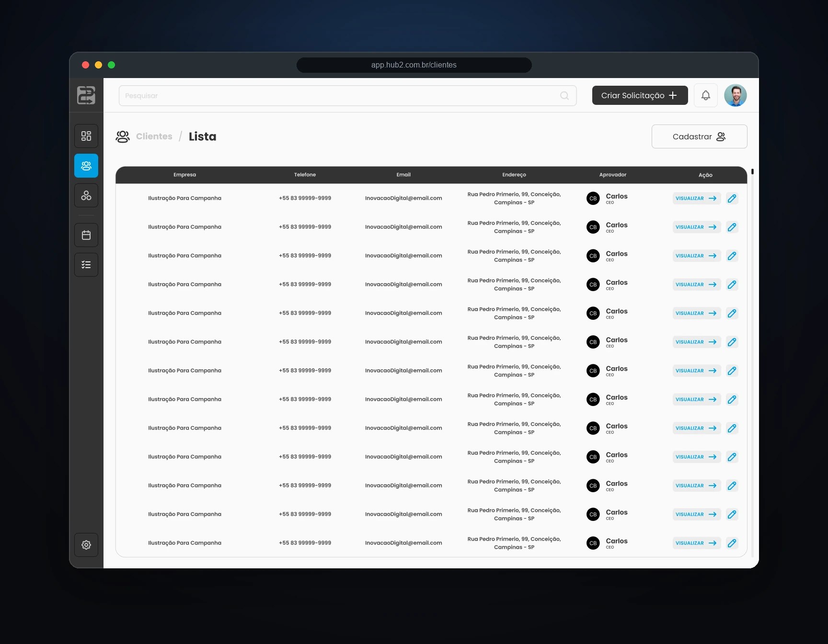This screenshot has height=644, width=828.
Task: Open the user profile avatar
Action: [x=736, y=95]
